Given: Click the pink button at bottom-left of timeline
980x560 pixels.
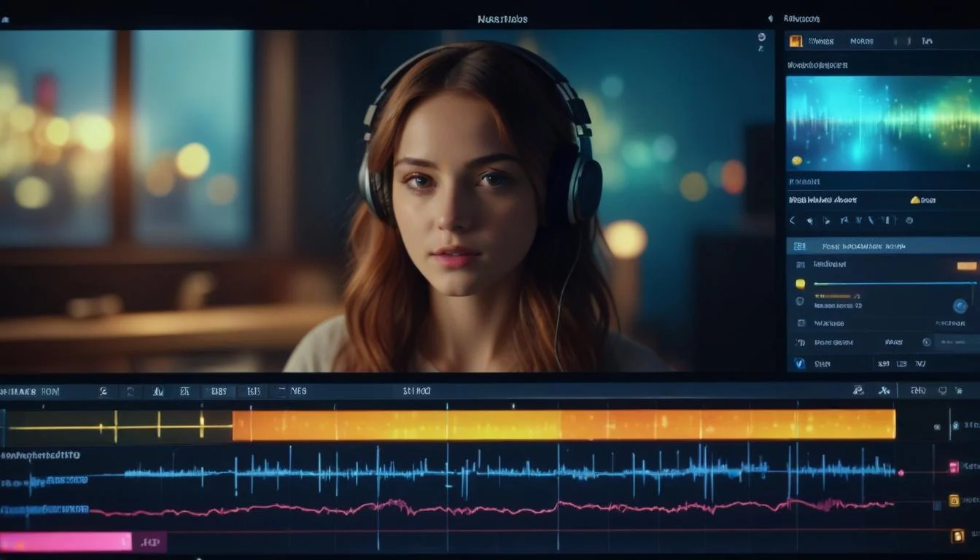Looking at the screenshot, I should point(65,542).
